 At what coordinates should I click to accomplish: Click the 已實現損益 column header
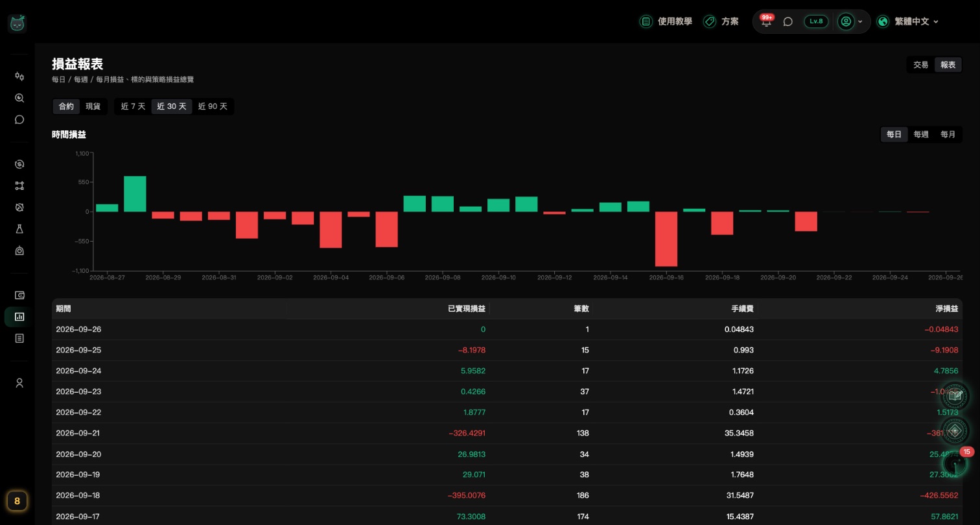tap(467, 309)
